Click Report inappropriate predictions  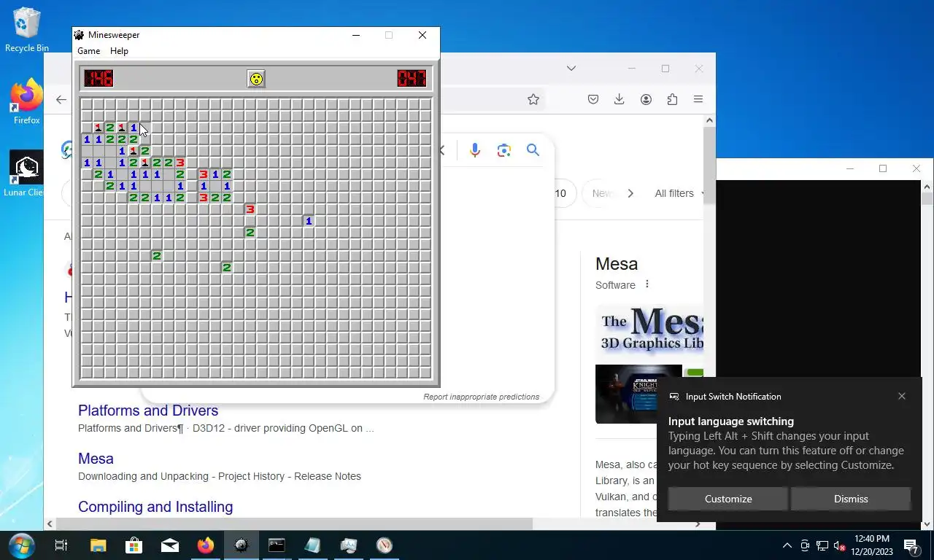482,397
